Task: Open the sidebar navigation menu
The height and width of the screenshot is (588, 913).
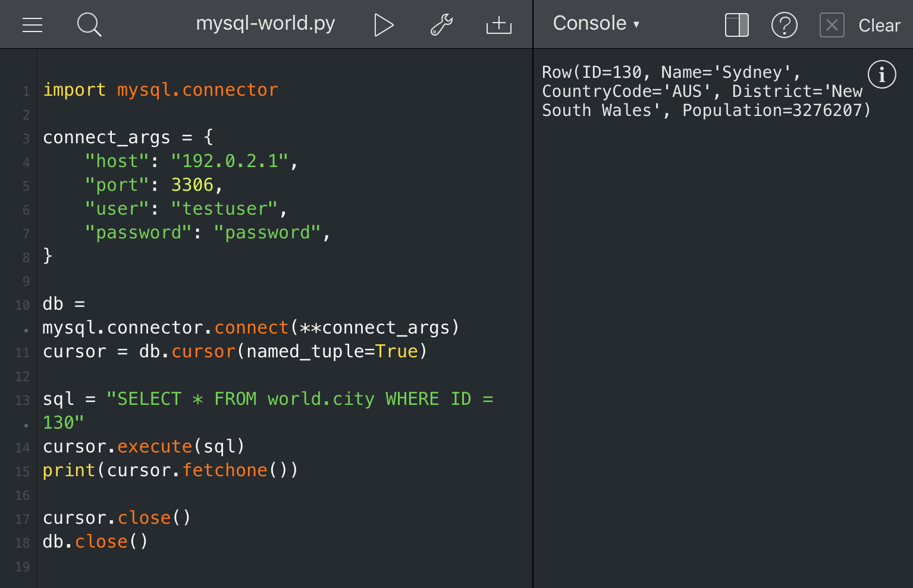Action: pos(32,25)
